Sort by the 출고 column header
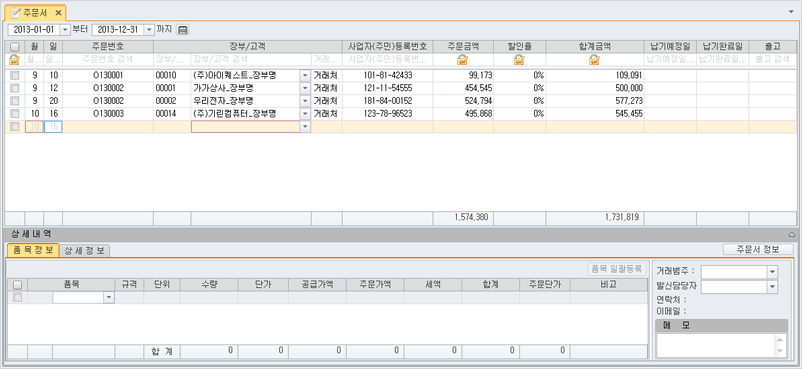This screenshot has width=802, height=369. [x=772, y=47]
